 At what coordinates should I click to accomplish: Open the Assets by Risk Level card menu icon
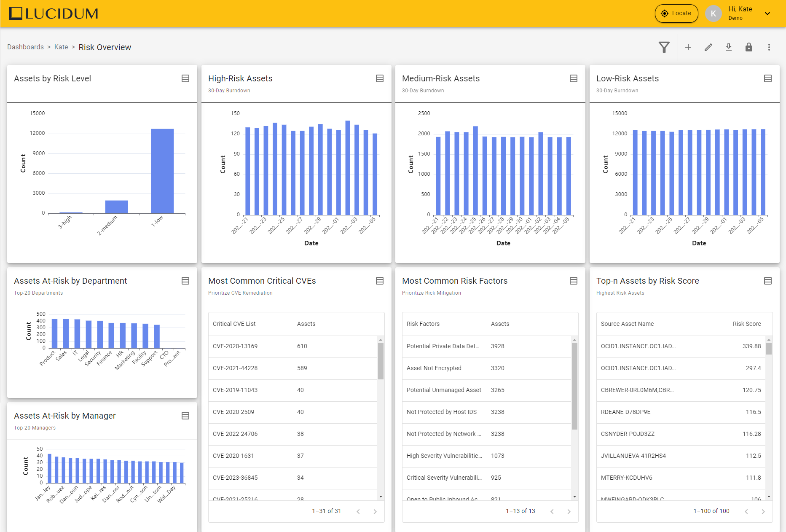[185, 78]
